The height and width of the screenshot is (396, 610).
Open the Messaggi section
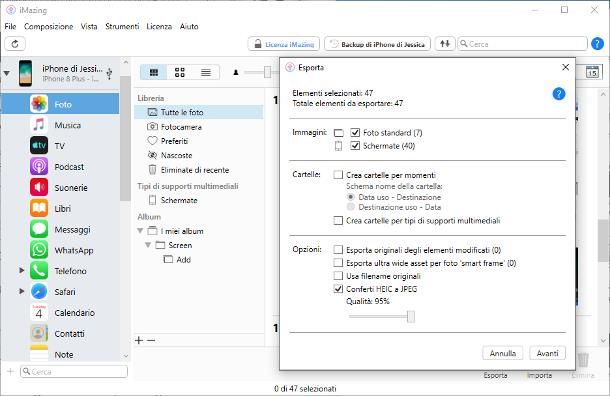pyautogui.click(x=60, y=230)
